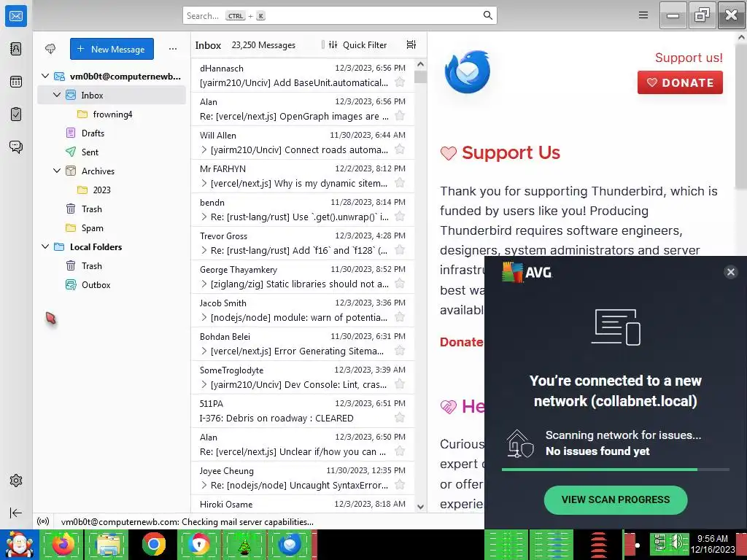The height and width of the screenshot is (560, 747).
Task: Open Thunderbird Settings gear
Action: (16, 481)
